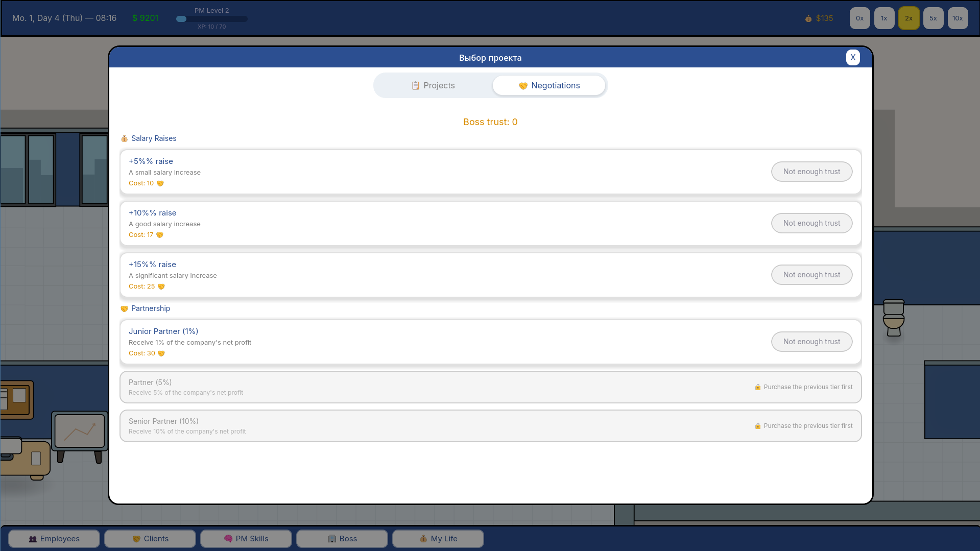This screenshot has height=551, width=980.
Task: Close the project selection dialog
Action: pos(853,57)
